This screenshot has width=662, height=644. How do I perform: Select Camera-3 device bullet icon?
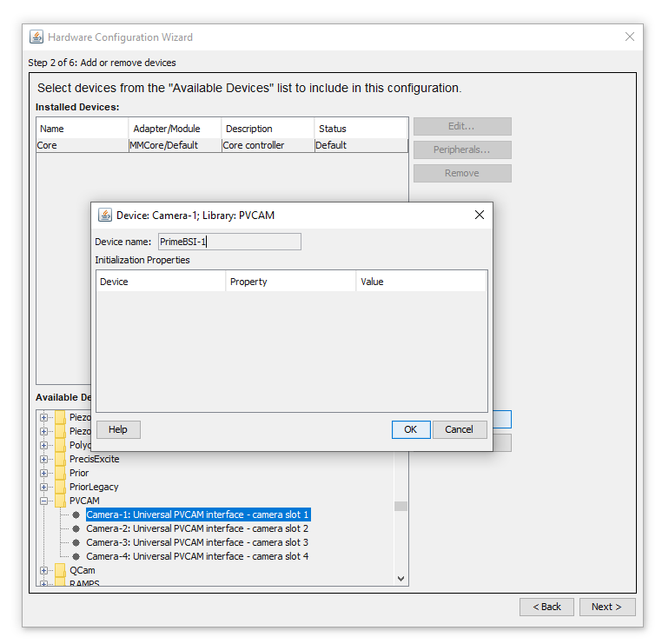pyautogui.click(x=76, y=542)
